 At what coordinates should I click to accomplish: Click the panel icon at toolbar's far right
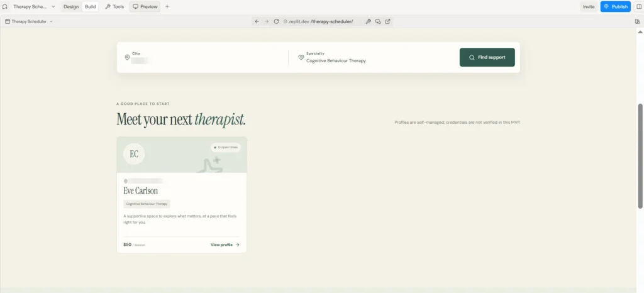638,21
